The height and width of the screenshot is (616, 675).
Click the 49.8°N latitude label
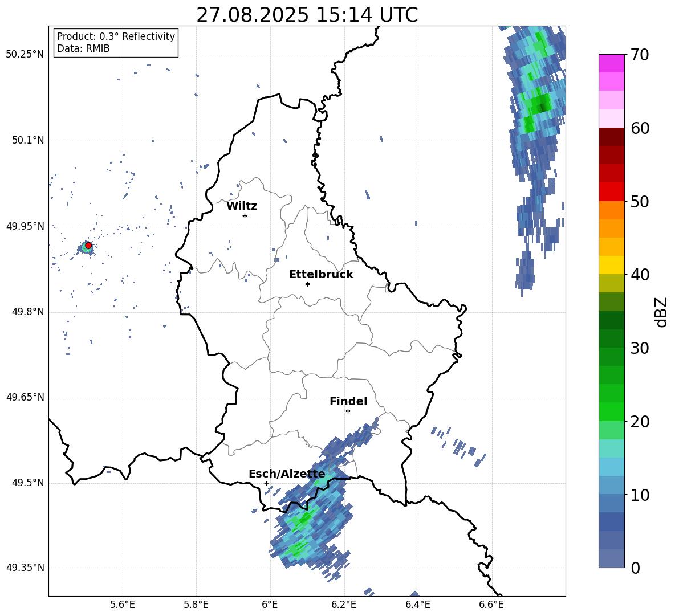pyautogui.click(x=27, y=312)
